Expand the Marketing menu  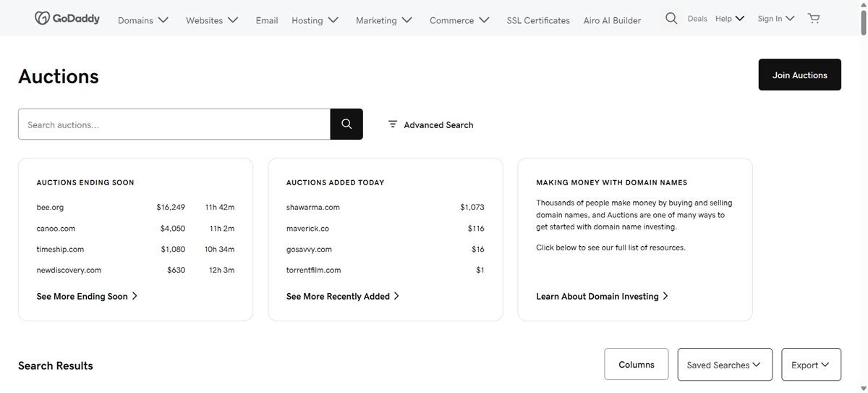coord(383,20)
